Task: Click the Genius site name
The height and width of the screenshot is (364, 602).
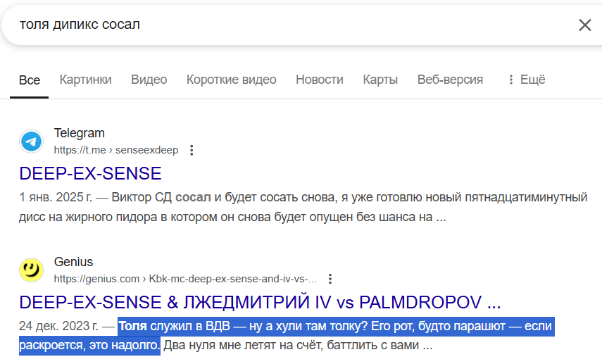Action: pyautogui.click(x=73, y=262)
